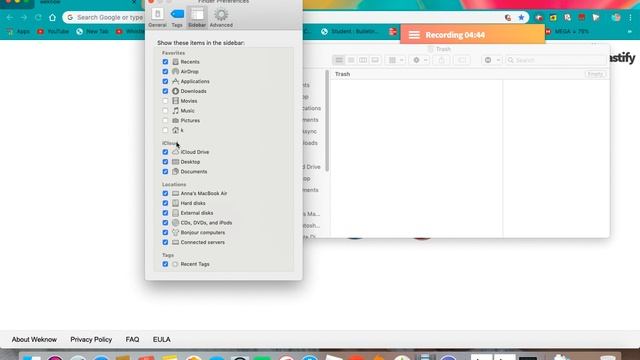
Task: Click the Trash window sidebar scrollbar
Action: pyautogui.click(x=327, y=121)
